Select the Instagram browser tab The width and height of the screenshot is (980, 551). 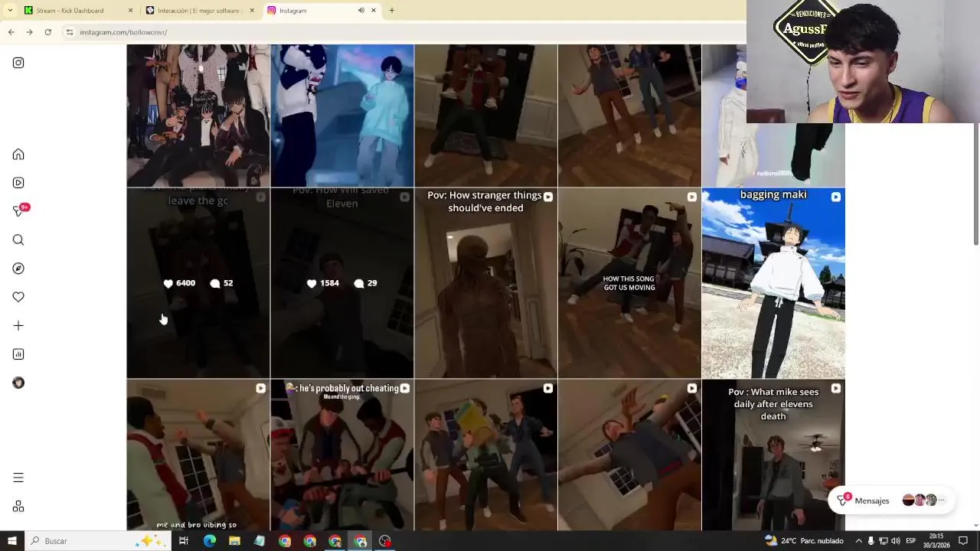point(322,11)
